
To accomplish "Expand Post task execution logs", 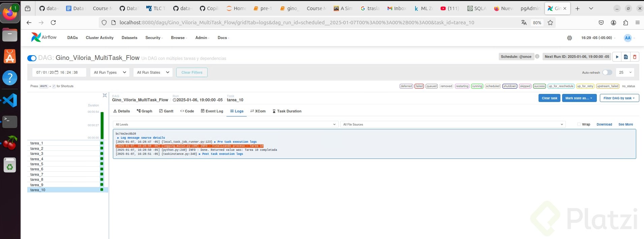I will (221, 154).
